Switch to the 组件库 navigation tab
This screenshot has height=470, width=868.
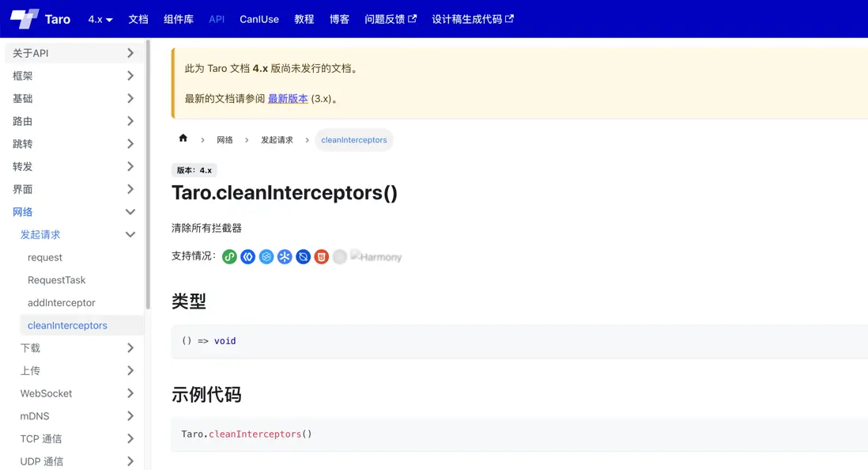[179, 19]
